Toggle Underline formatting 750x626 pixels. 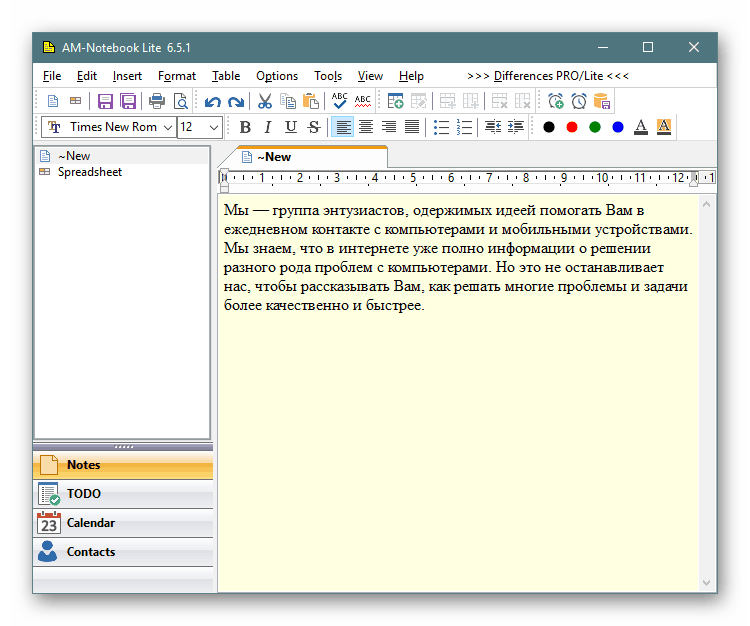coord(291,127)
